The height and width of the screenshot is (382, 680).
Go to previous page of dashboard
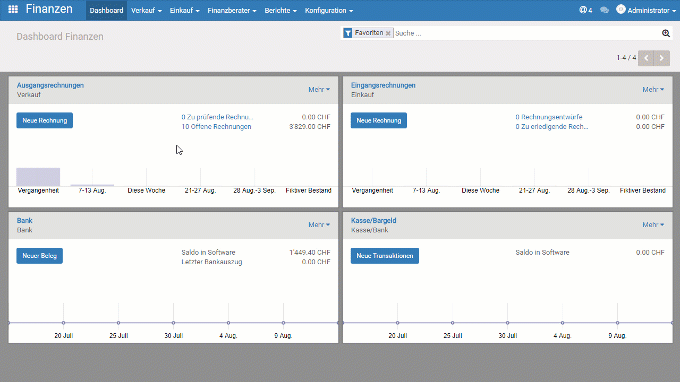pos(646,58)
